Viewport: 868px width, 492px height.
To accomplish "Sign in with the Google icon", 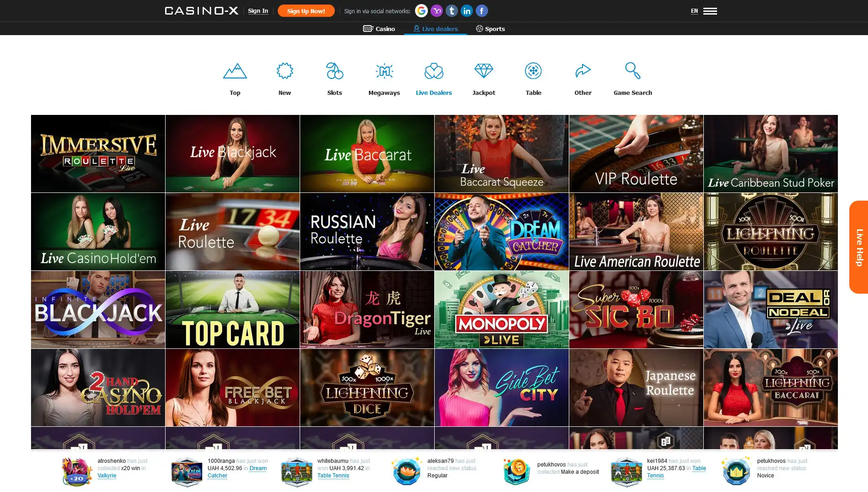I will (421, 10).
